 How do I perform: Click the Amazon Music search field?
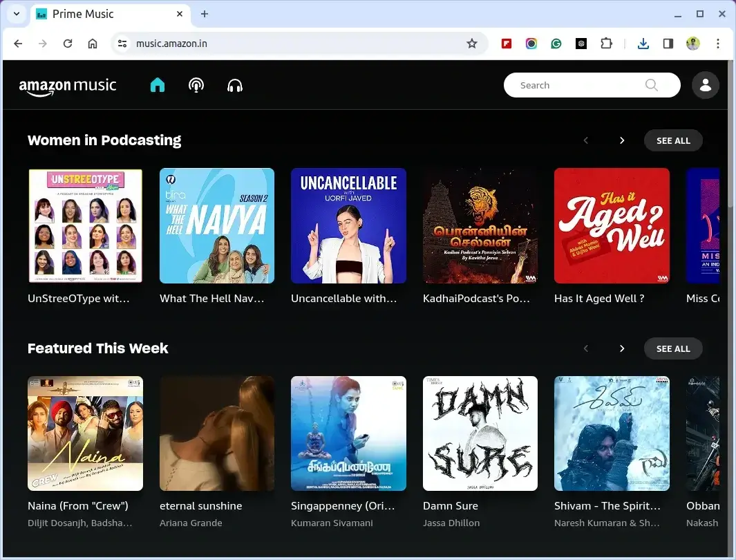pos(577,85)
